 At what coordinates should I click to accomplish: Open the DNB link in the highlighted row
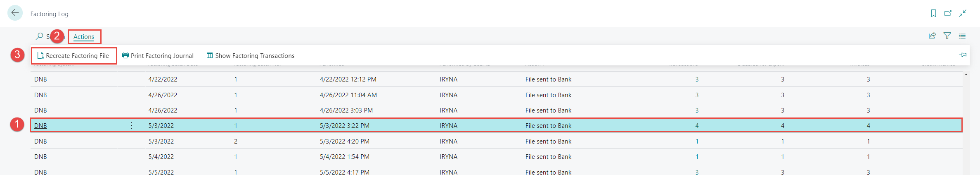(40, 126)
